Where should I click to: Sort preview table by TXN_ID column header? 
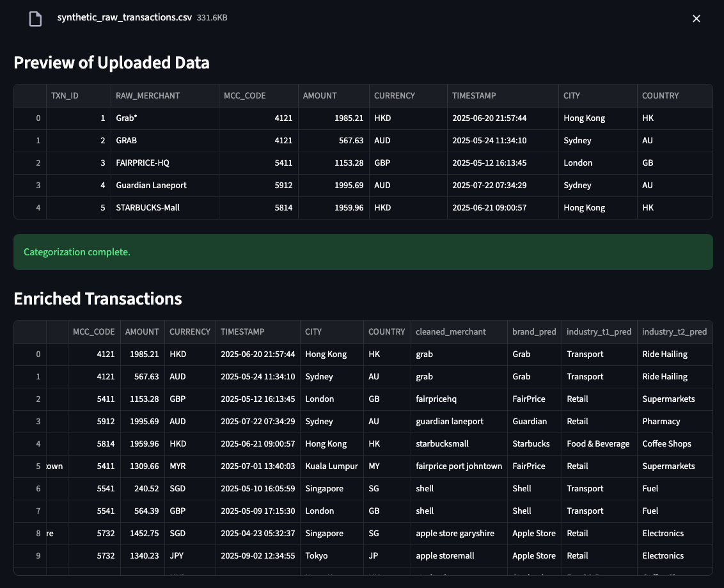[65, 95]
